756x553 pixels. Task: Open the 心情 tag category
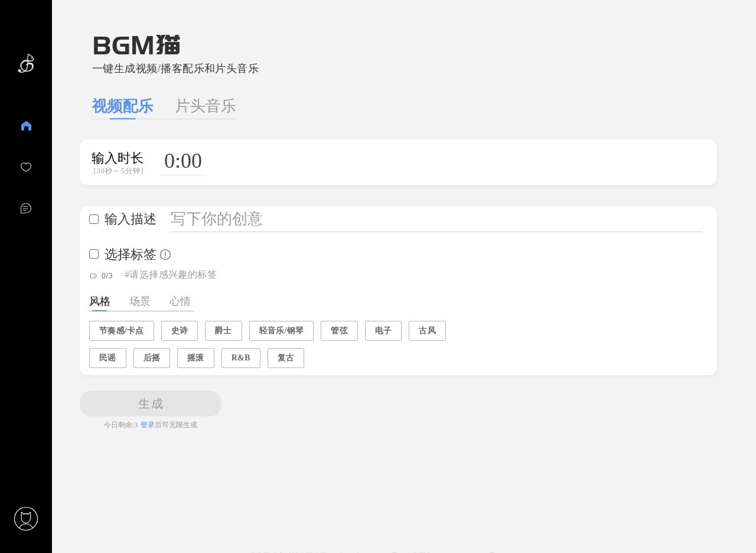pos(180,301)
